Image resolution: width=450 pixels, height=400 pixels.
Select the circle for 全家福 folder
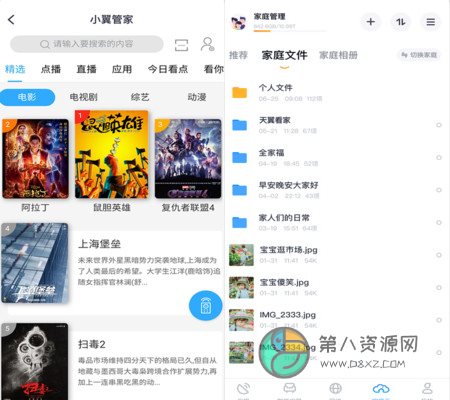[x=439, y=157]
